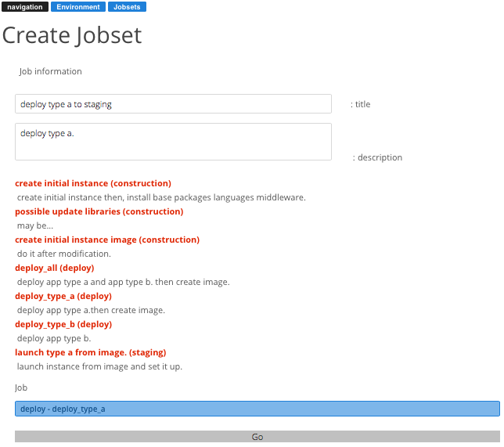
Task: Click text 'do it after modification.'
Action: tap(64, 254)
